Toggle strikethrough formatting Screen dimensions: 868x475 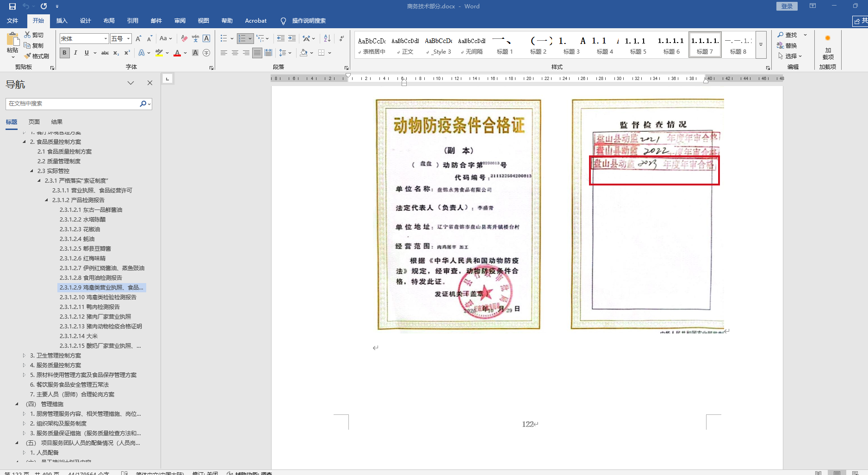[x=105, y=53]
